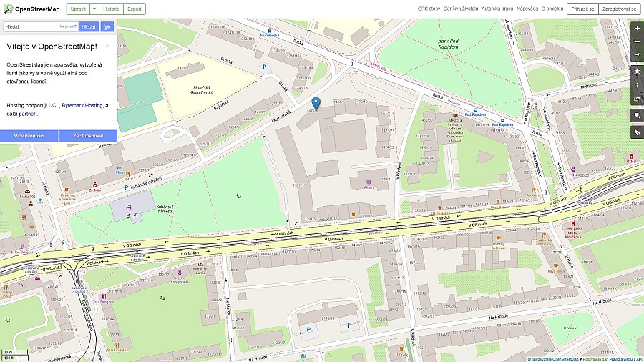Image resolution: width=644 pixels, height=362 pixels.
Task: Open the UCL hosting link
Action: (x=54, y=105)
